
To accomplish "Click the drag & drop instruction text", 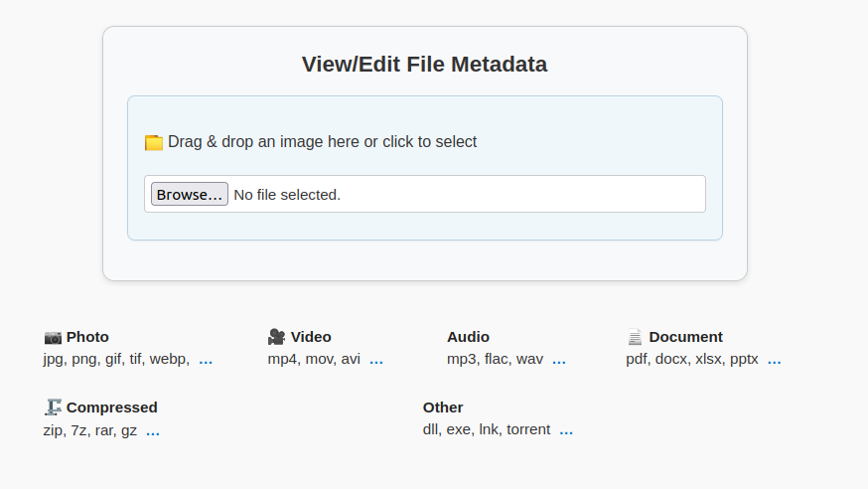I will [322, 142].
